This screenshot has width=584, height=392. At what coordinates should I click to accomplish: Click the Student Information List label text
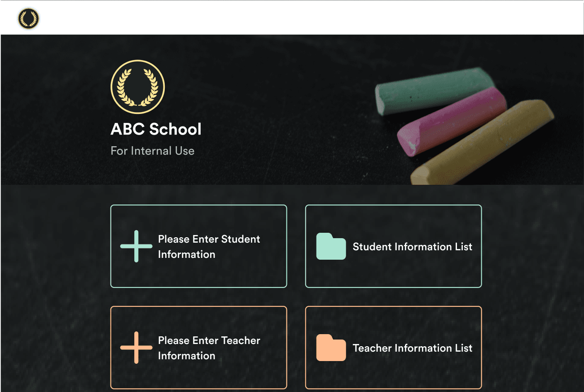tap(413, 246)
